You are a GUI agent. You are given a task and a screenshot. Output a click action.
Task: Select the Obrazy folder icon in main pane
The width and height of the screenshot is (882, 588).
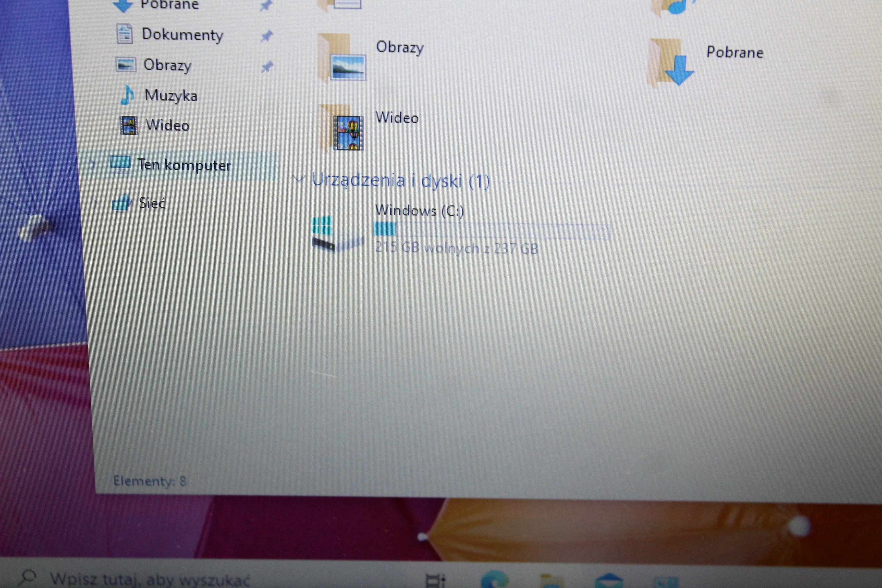pos(342,58)
